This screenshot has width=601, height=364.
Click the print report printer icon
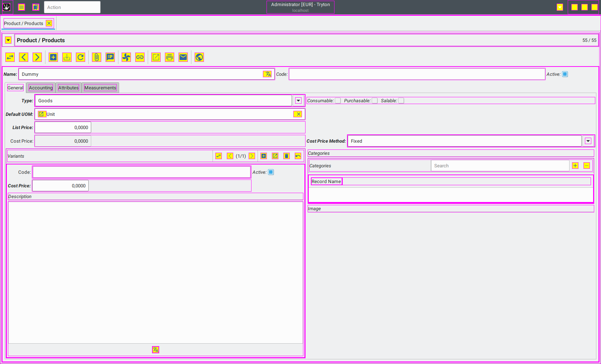click(170, 57)
